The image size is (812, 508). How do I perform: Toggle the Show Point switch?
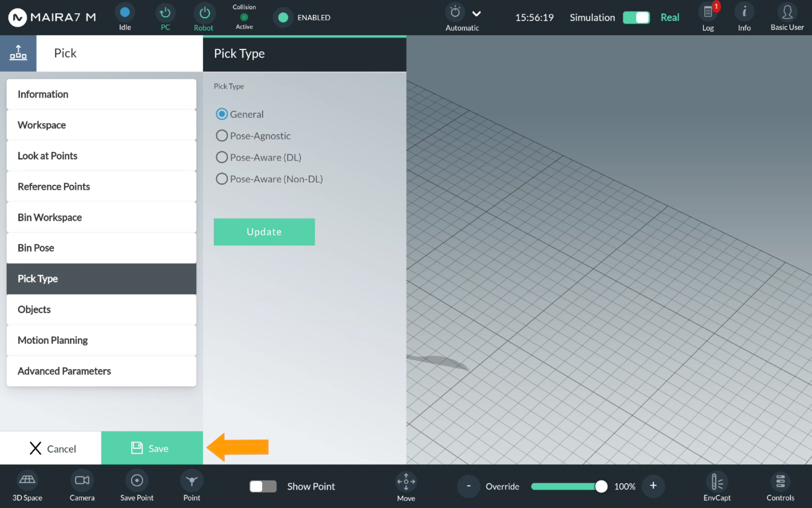coord(263,486)
